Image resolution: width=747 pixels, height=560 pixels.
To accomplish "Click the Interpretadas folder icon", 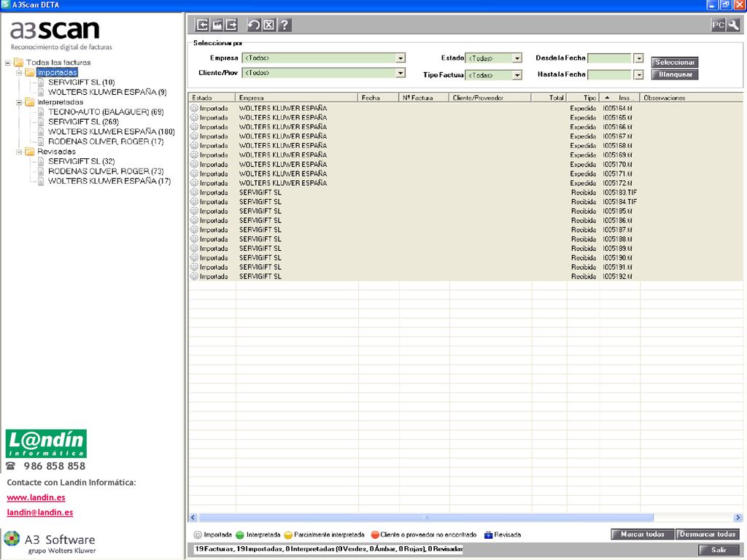I will pyautogui.click(x=29, y=102).
